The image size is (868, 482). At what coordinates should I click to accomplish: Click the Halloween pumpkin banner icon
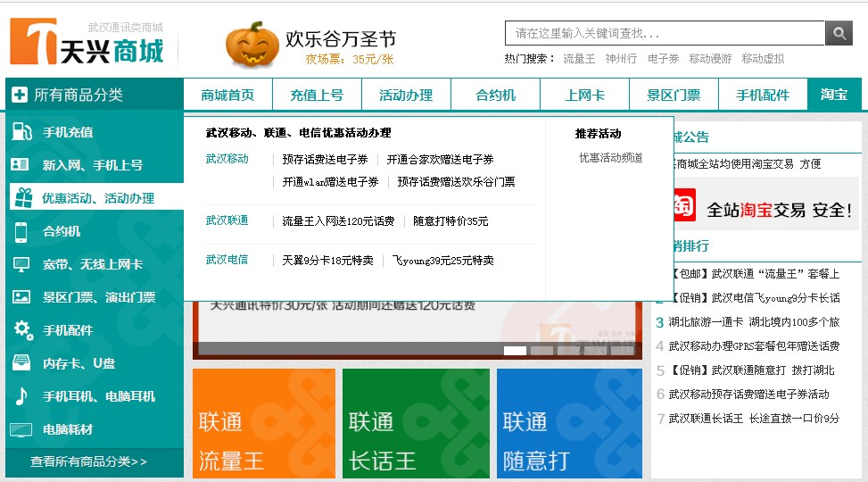click(x=252, y=45)
